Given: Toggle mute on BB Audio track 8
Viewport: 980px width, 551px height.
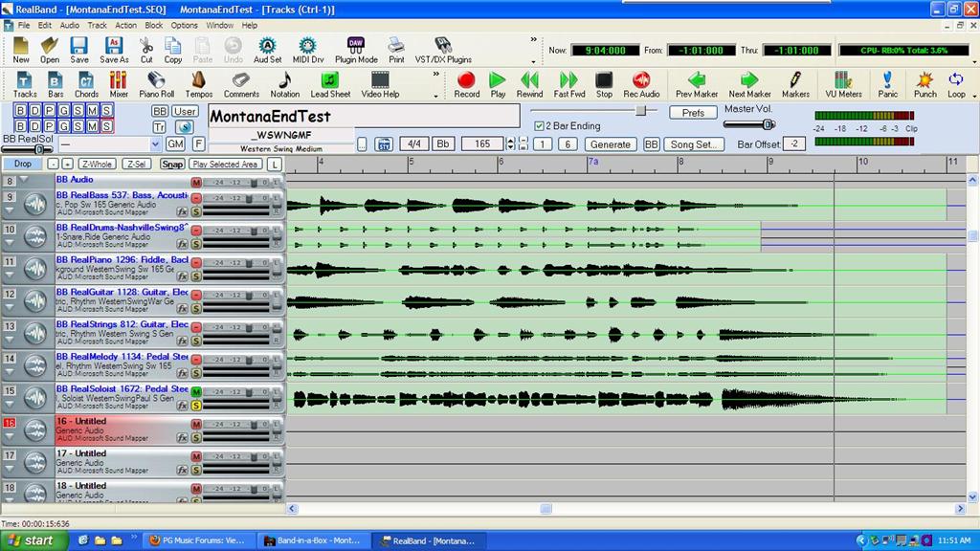Looking at the screenshot, I should 196,182.
